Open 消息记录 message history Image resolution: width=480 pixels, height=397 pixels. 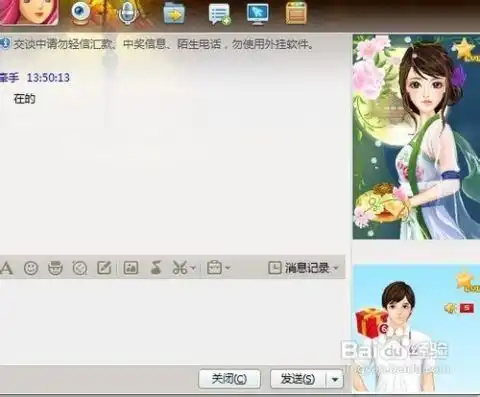pos(299,268)
